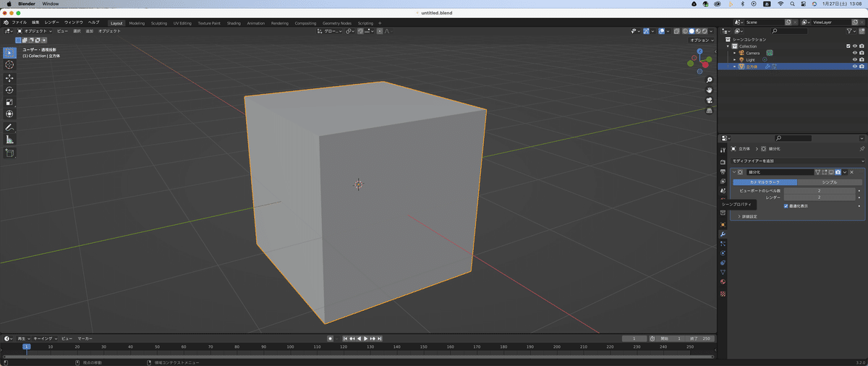This screenshot has width=868, height=366.
Task: Click the blue Z axis on navigation gizmo
Action: coord(698,51)
